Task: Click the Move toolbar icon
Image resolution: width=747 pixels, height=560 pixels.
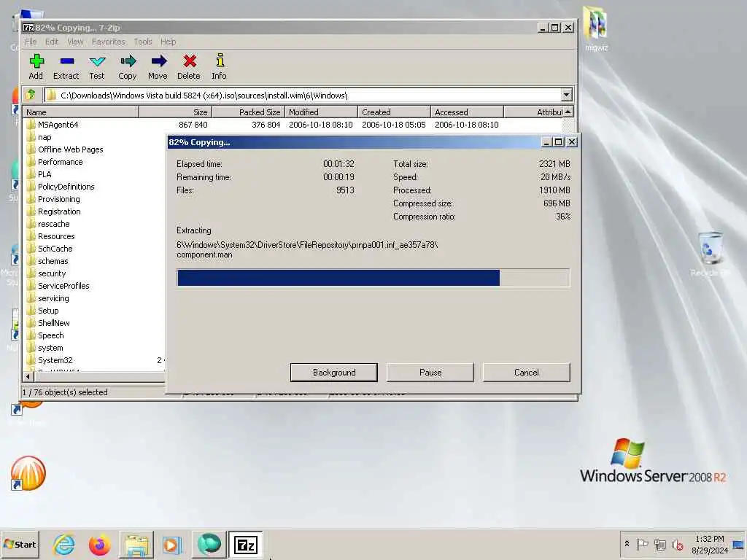Action: click(x=158, y=66)
